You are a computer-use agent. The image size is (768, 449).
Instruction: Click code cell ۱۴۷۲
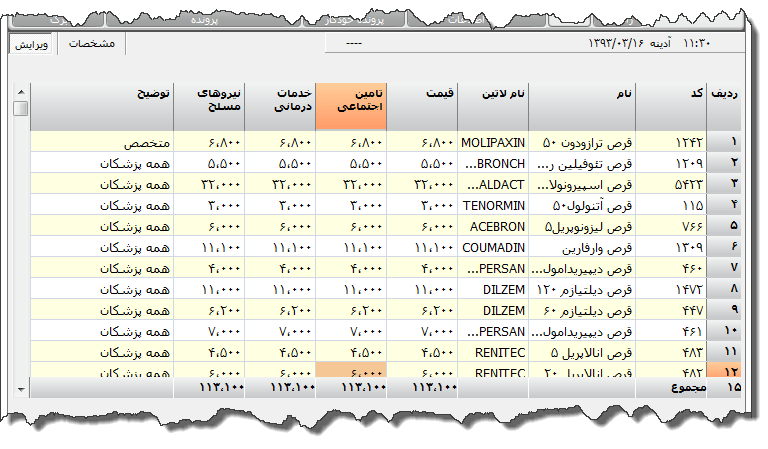click(x=671, y=290)
